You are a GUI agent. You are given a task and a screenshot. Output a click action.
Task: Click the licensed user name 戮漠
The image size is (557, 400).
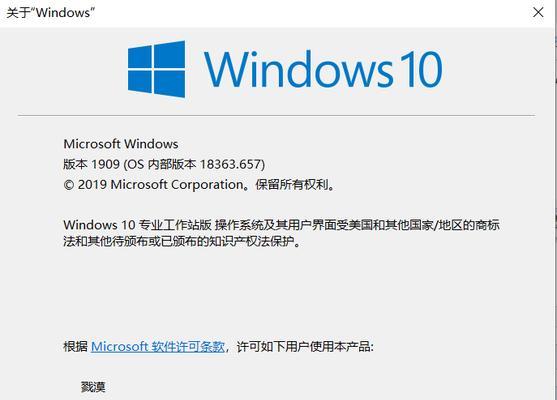click(x=93, y=387)
